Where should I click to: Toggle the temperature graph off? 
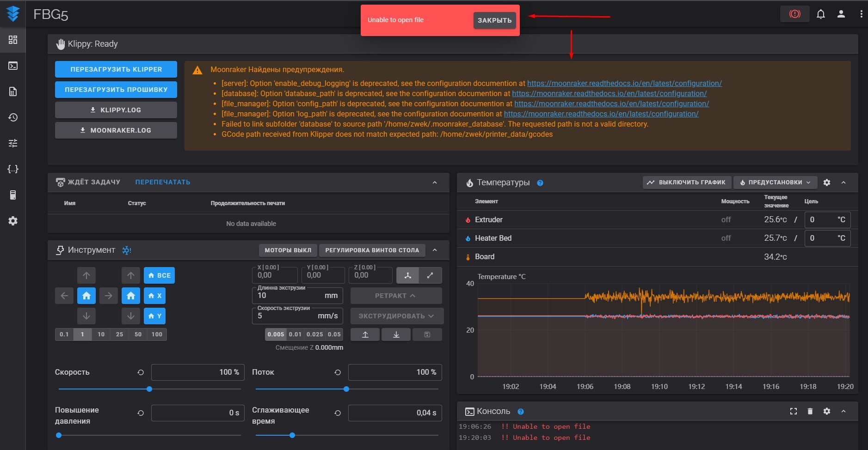pos(687,182)
